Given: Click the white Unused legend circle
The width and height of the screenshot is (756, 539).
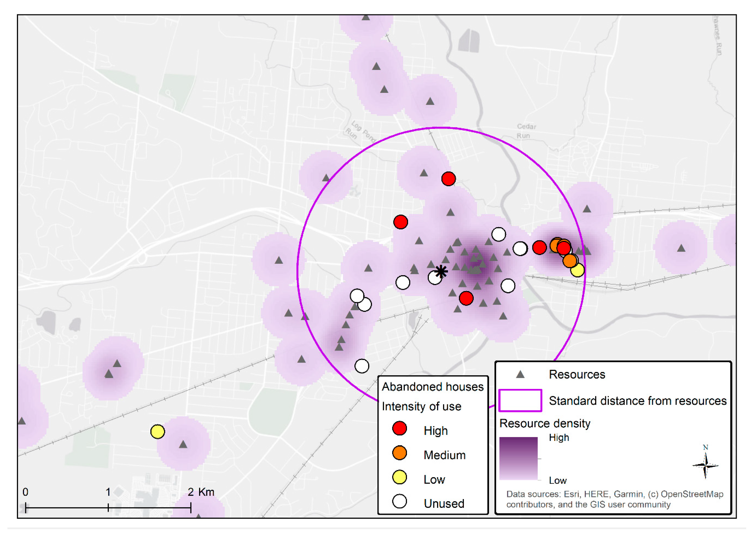Looking at the screenshot, I should tap(399, 502).
